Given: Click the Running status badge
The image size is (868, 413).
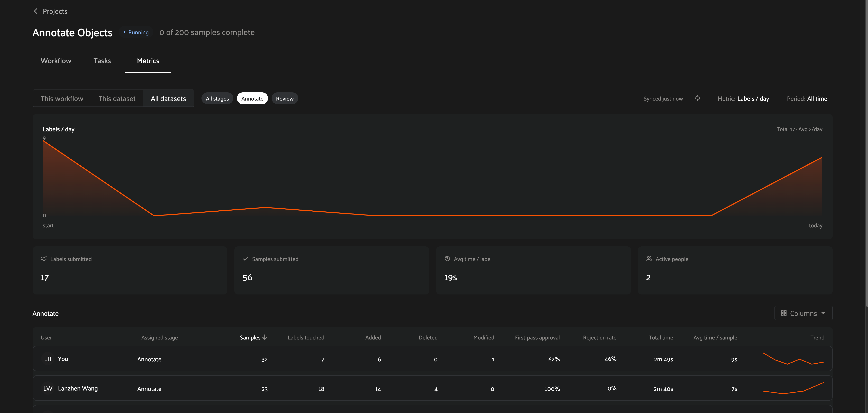Looking at the screenshot, I should (136, 32).
